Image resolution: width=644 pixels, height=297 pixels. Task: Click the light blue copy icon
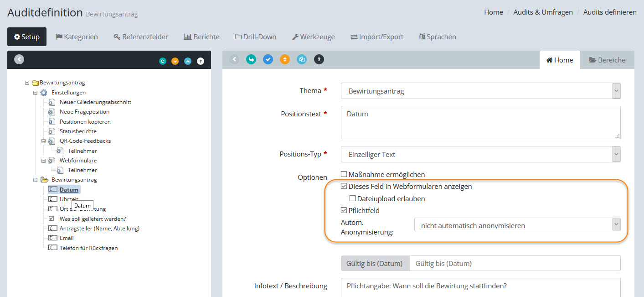point(302,59)
